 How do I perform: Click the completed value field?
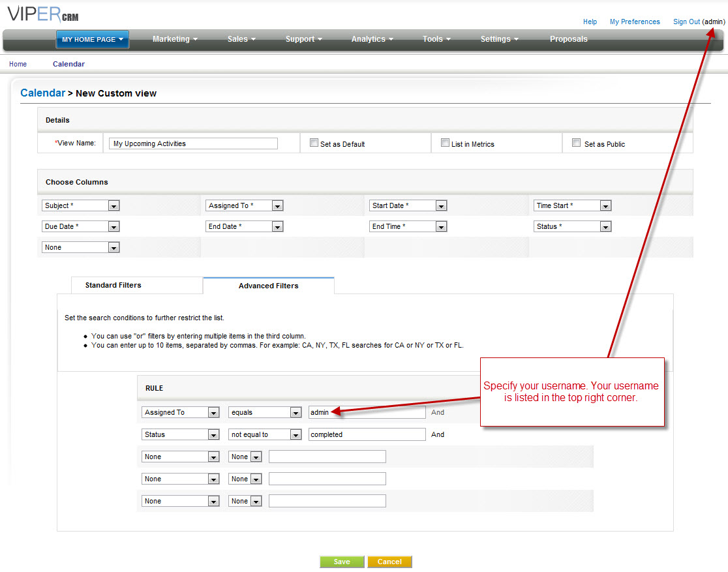[x=367, y=434]
